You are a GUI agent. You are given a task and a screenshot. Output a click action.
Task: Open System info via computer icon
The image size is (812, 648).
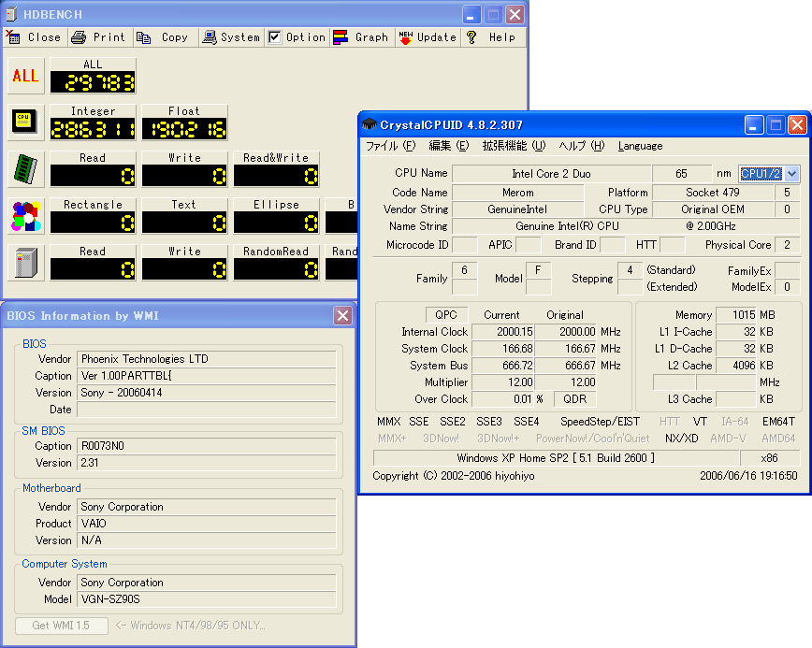[210, 37]
